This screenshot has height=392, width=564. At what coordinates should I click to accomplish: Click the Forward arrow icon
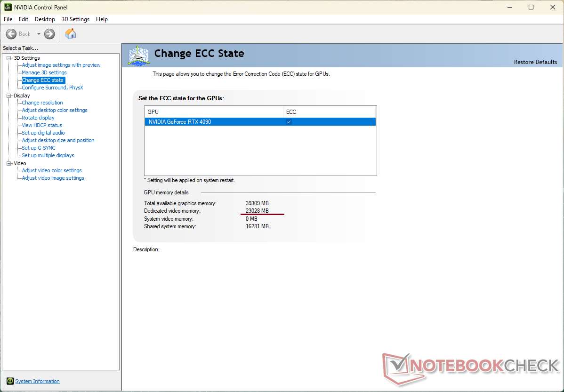coord(49,34)
